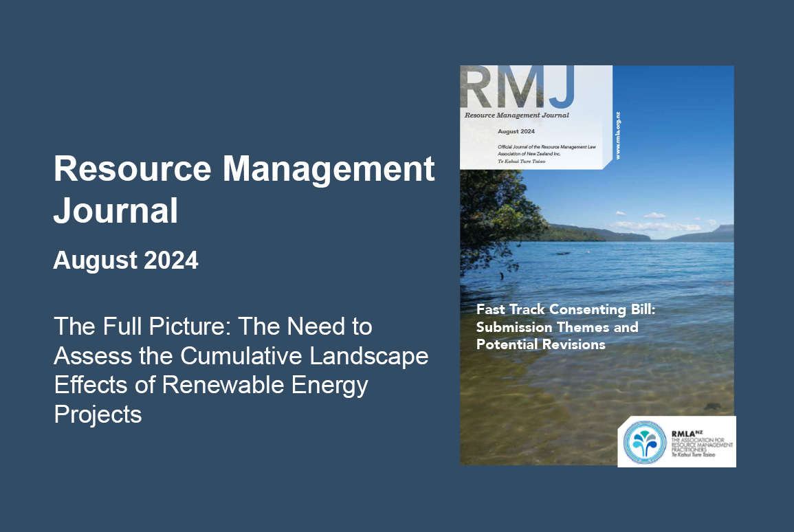This screenshot has width=794, height=532.
Task: Select the bold August 2024 date under heading
Action: tap(126, 261)
